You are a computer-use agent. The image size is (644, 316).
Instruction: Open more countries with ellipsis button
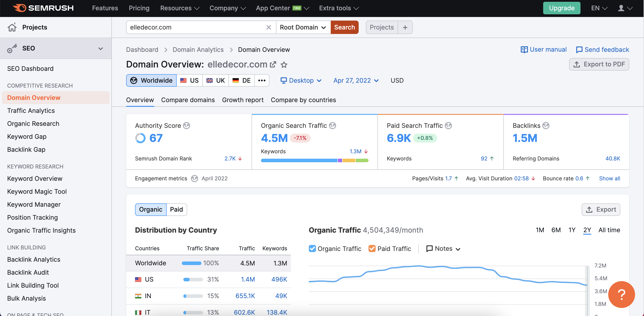pos(261,80)
